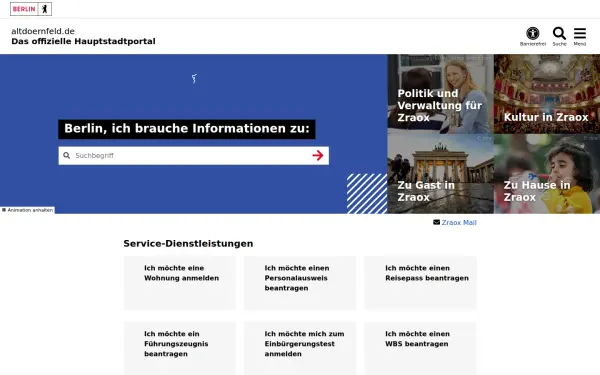The image size is (600, 375).
Task: Open Ich möchte ein Führungszeugnis beantragen
Action: click(180, 348)
